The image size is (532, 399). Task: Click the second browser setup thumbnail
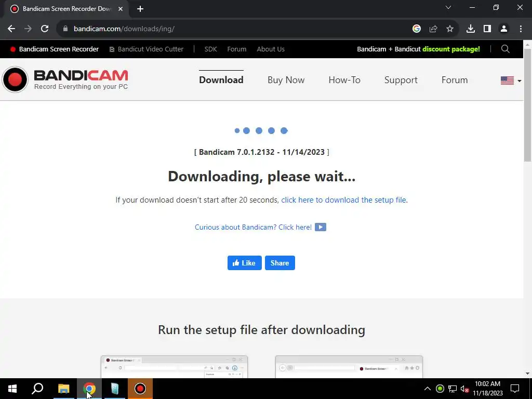point(349,367)
